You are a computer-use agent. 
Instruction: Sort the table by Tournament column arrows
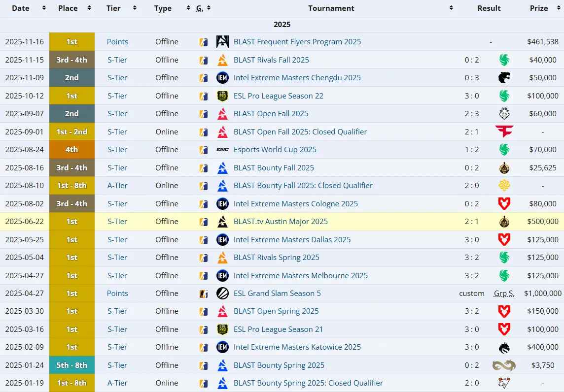coord(451,8)
